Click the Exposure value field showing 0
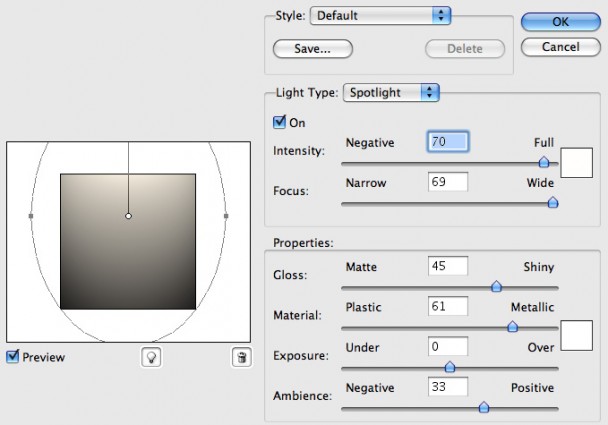Image resolution: width=608 pixels, height=425 pixels. [448, 346]
